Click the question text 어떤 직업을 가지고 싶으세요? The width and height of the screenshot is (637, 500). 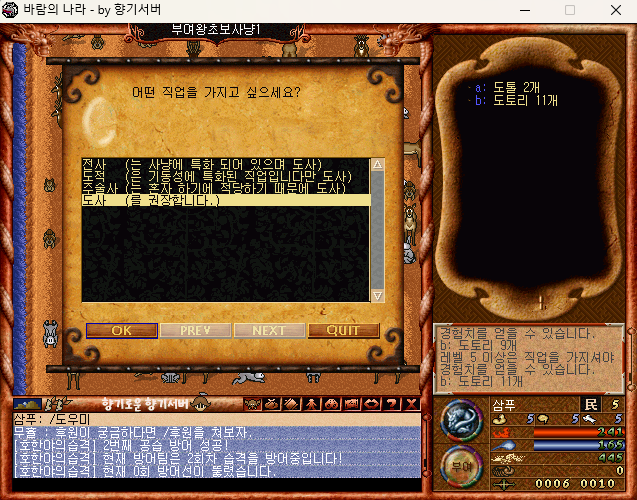[216, 92]
